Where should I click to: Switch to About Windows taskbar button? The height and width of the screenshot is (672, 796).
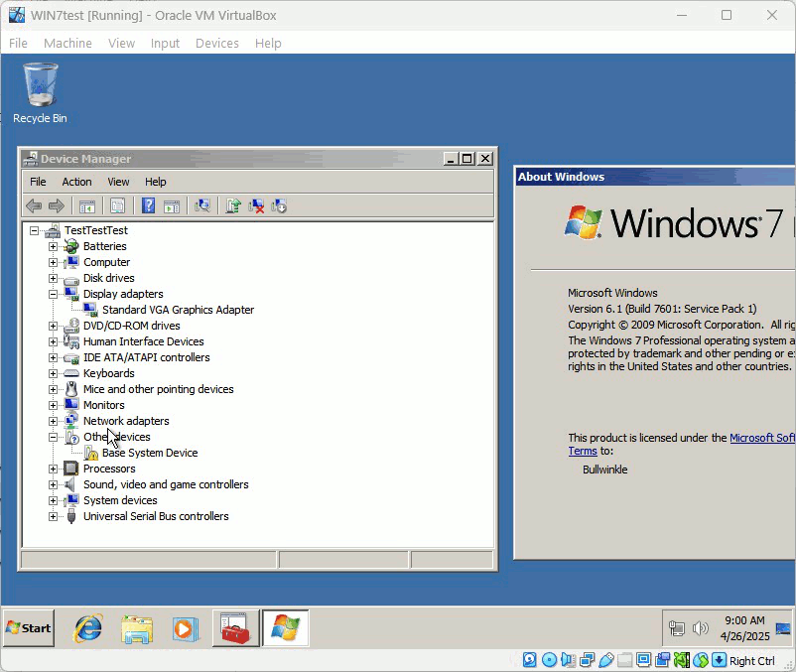point(285,628)
